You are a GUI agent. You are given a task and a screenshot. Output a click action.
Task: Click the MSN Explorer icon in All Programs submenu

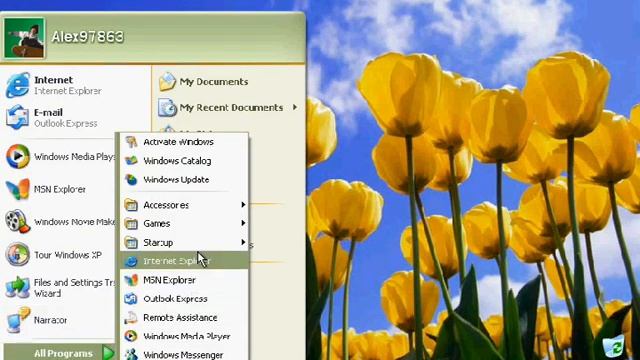coord(131,280)
